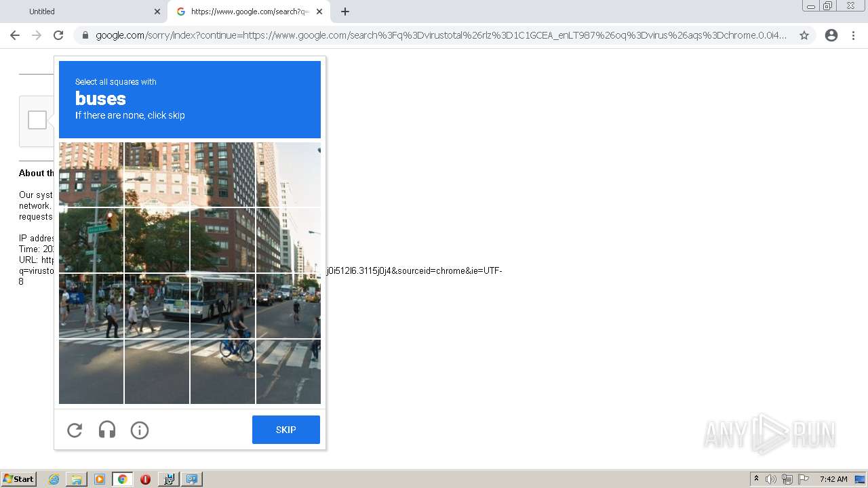Image resolution: width=868 pixels, height=488 pixels.
Task: Click the blue SKIP button
Action: click(286, 430)
